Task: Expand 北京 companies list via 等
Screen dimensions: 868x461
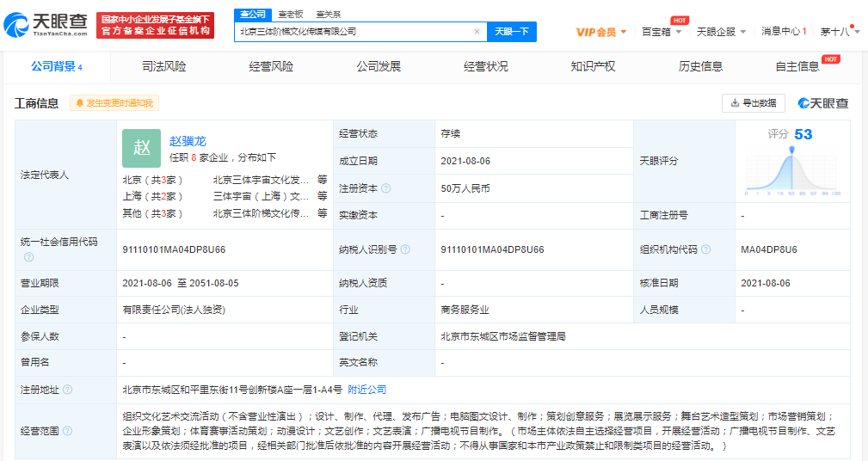Action: click(323, 180)
